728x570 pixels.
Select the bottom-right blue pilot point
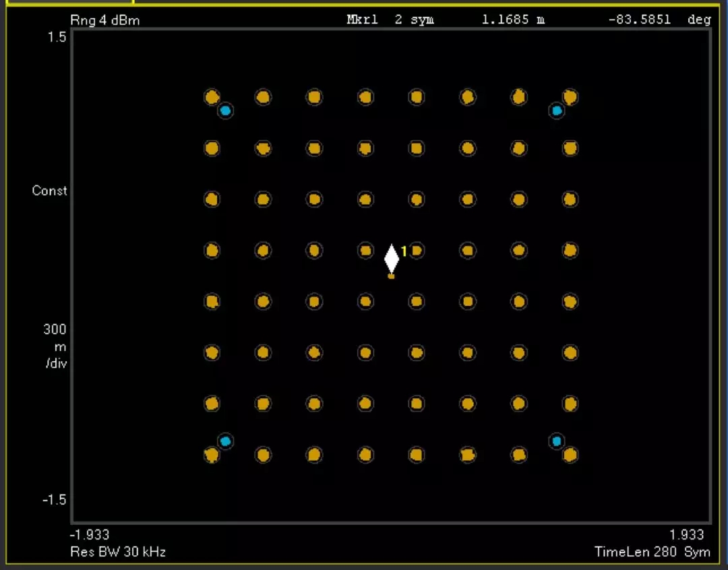tap(556, 441)
